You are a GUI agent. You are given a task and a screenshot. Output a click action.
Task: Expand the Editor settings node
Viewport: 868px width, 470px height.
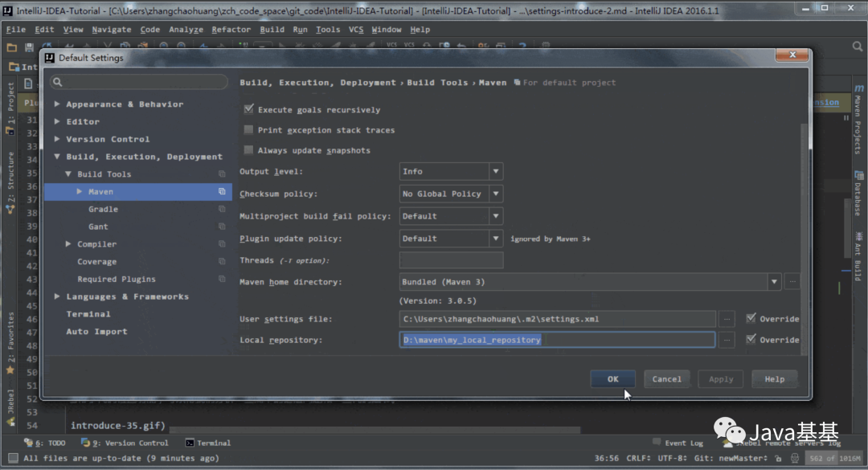coord(57,121)
